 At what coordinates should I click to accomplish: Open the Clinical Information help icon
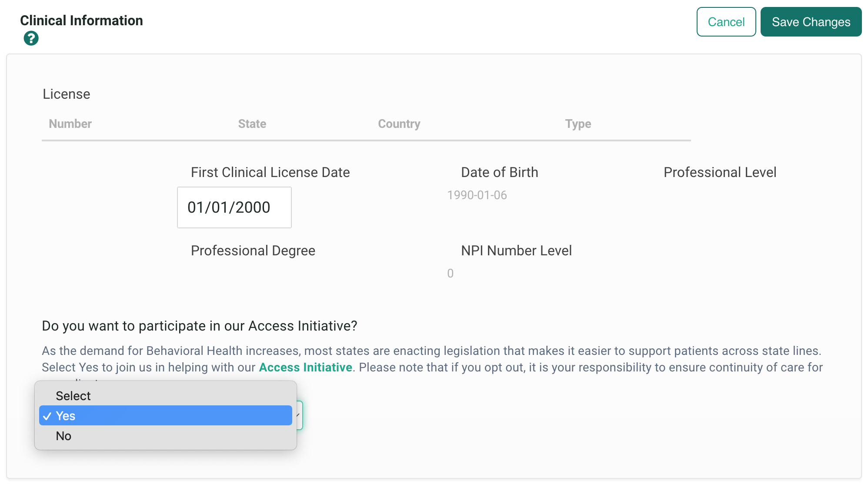[x=31, y=38]
